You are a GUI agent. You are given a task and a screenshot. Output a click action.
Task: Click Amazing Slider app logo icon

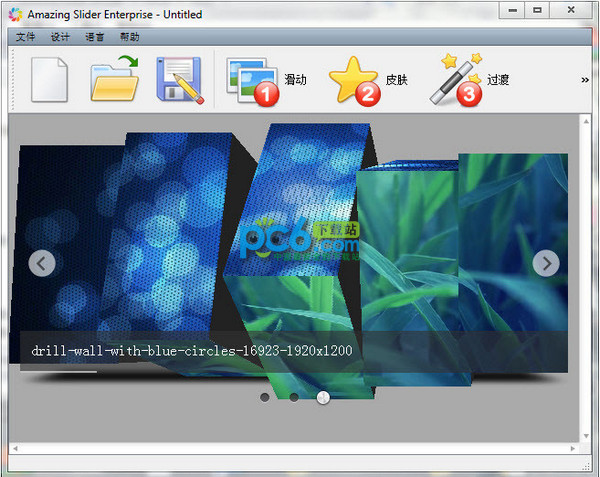click(x=16, y=15)
